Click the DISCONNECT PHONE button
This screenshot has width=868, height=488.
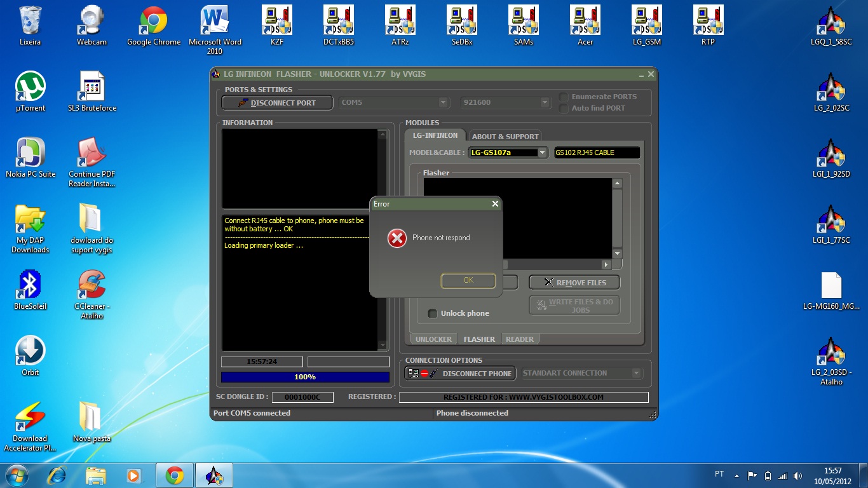click(x=461, y=374)
